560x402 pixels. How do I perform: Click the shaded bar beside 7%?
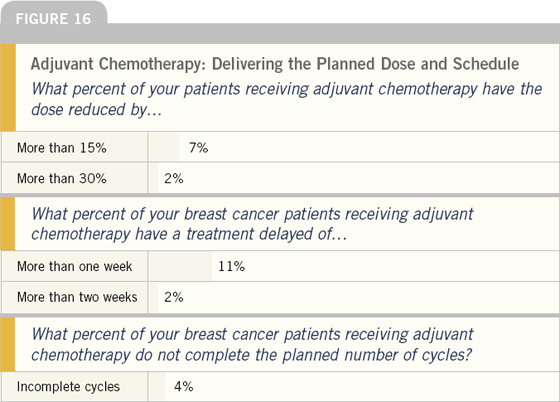(x=164, y=148)
